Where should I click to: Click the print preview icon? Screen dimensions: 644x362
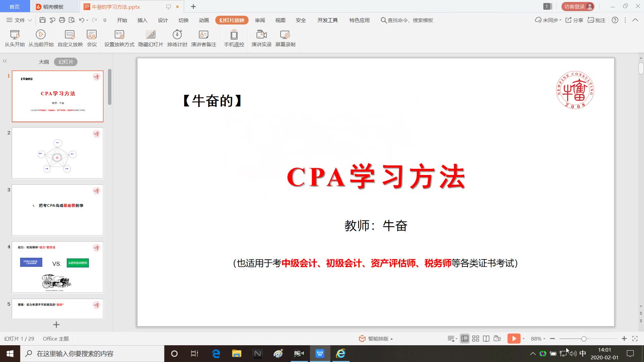pyautogui.click(x=72, y=20)
